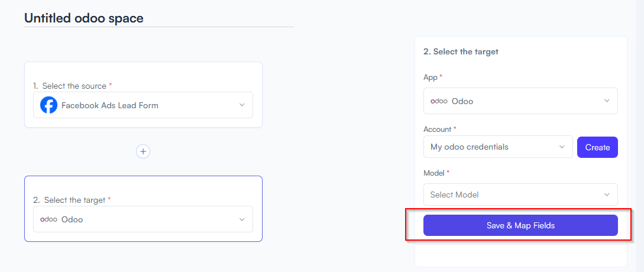The height and width of the screenshot is (272, 644).
Task: Select the '2. Select the target' step card label
Action: 72,200
